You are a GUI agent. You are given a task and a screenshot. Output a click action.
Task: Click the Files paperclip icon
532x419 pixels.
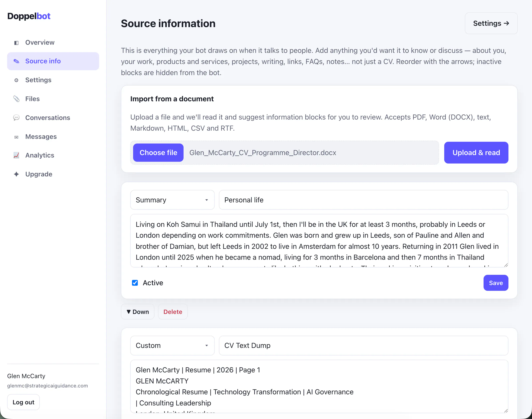[16, 99]
